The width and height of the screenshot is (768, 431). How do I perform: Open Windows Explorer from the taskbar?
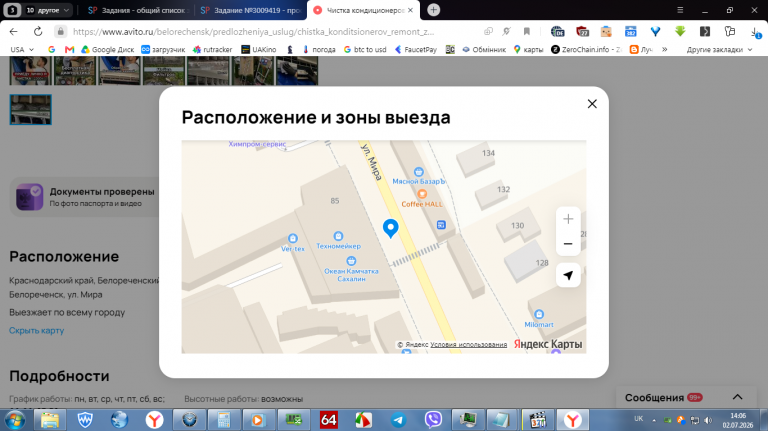click(x=49, y=420)
